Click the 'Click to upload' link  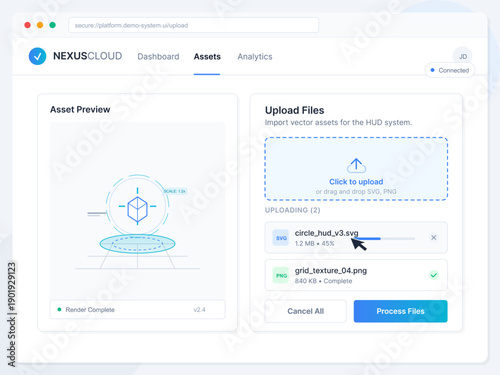click(x=356, y=182)
